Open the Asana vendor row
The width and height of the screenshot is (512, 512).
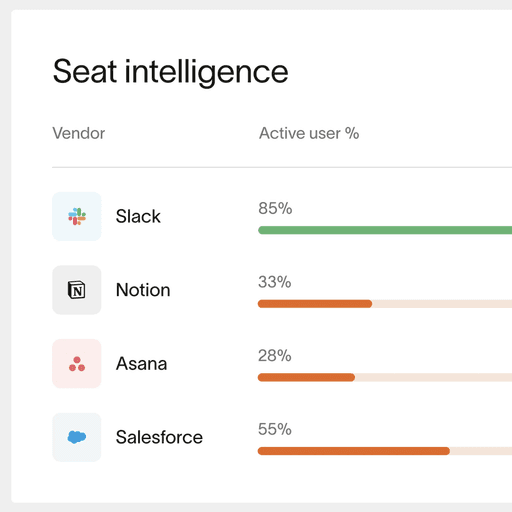[282, 364]
